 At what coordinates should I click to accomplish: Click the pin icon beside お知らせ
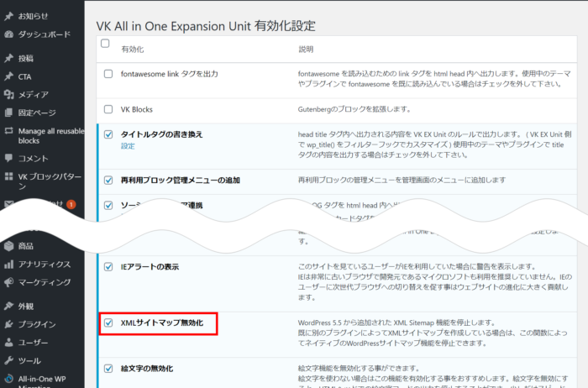8,16
